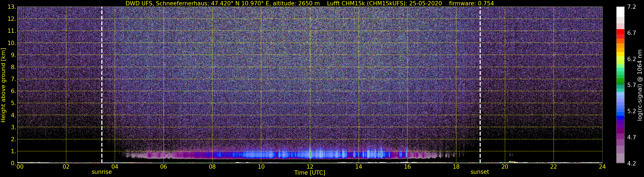Click the x-axis tick label '12'
Viewport: 644px width, 177px height.
(310, 167)
